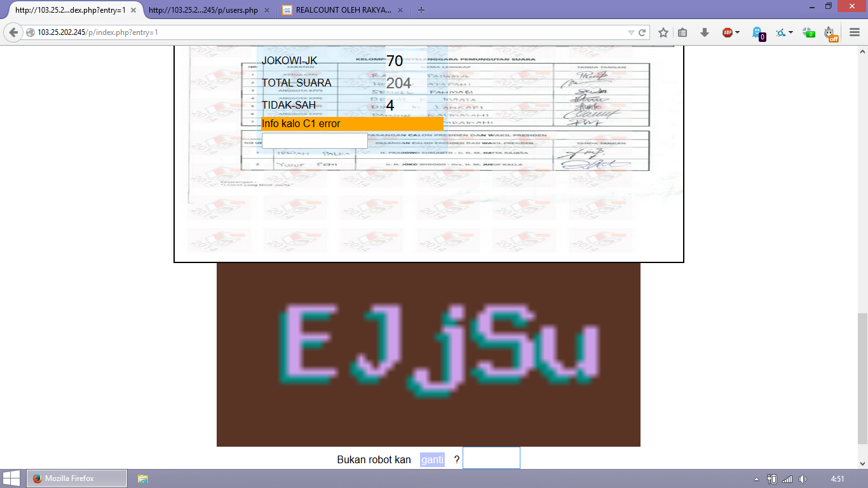Image resolution: width=868 pixels, height=488 pixels.
Task: Show bookmarks list icon
Action: pyautogui.click(x=682, y=32)
